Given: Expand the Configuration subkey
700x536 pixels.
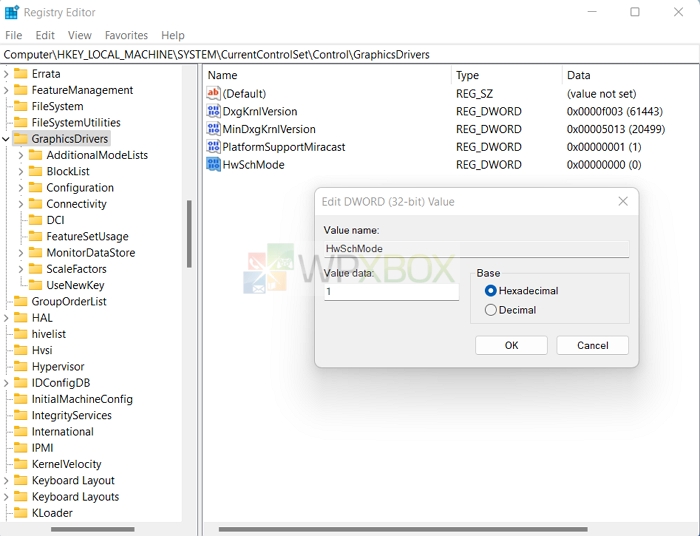Looking at the screenshot, I should coord(21,187).
